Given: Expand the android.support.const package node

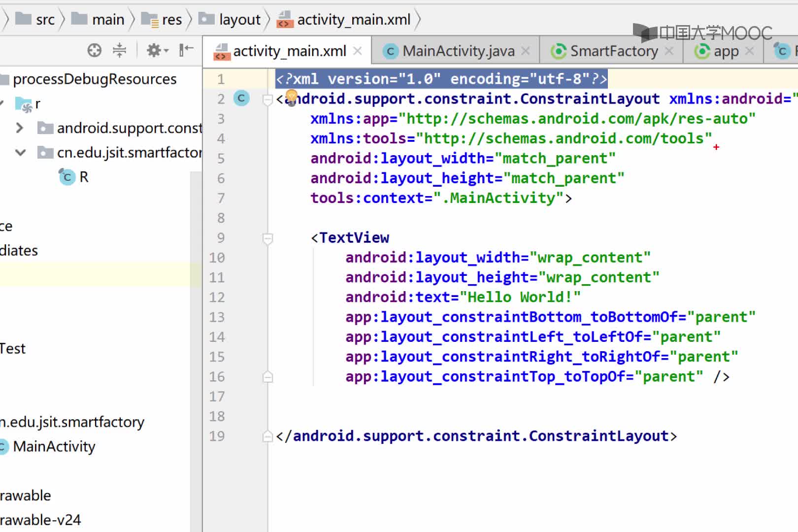Looking at the screenshot, I should tap(20, 128).
